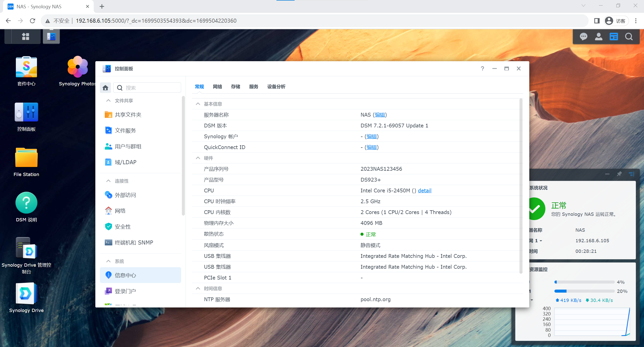Click the Info Center content scrollbar
644x347 pixels.
pyautogui.click(x=521, y=186)
